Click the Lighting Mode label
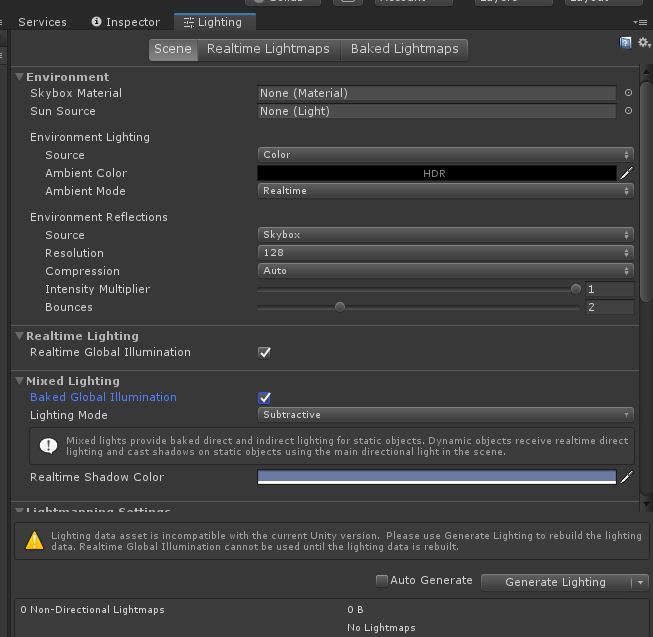Screen dimensions: 653x637 pyautogui.click(x=69, y=415)
